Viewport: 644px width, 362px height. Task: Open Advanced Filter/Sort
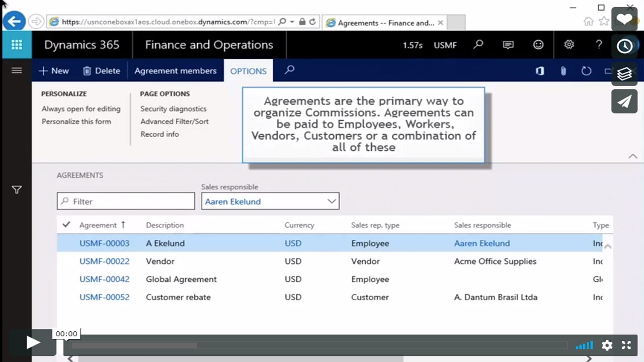coord(175,121)
